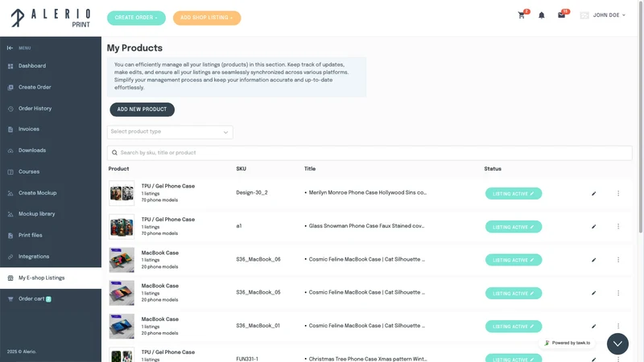Open the S36_MacBook_05 product thumbnail
The image size is (644, 362).
click(x=122, y=293)
